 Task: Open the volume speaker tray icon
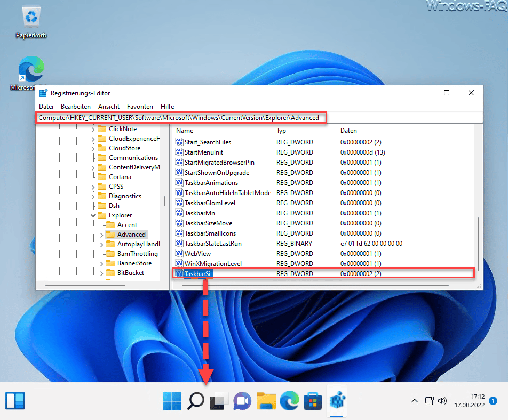coord(442,401)
